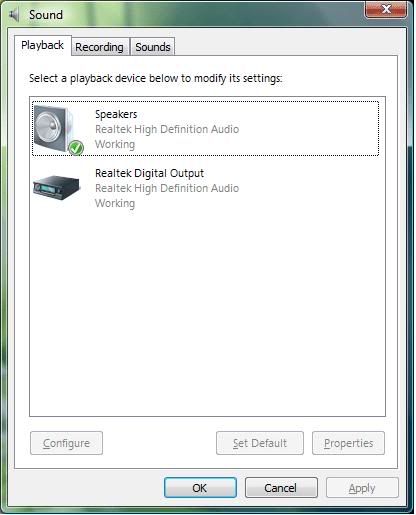This screenshot has width=416, height=515.
Task: Close the Sound dialog window
Action: (x=386, y=9)
